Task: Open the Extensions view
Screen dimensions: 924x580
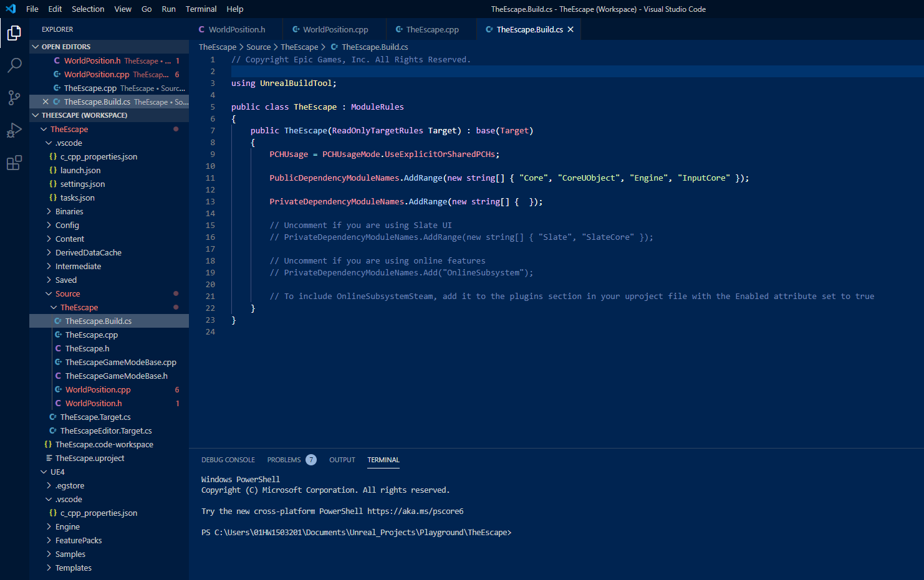Action: pos(14,163)
